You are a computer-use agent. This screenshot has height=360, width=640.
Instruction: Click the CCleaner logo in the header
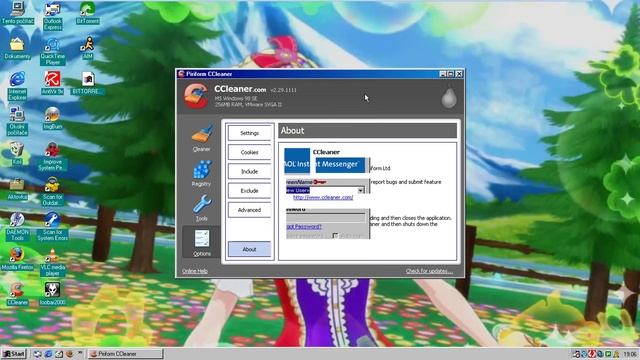click(196, 96)
